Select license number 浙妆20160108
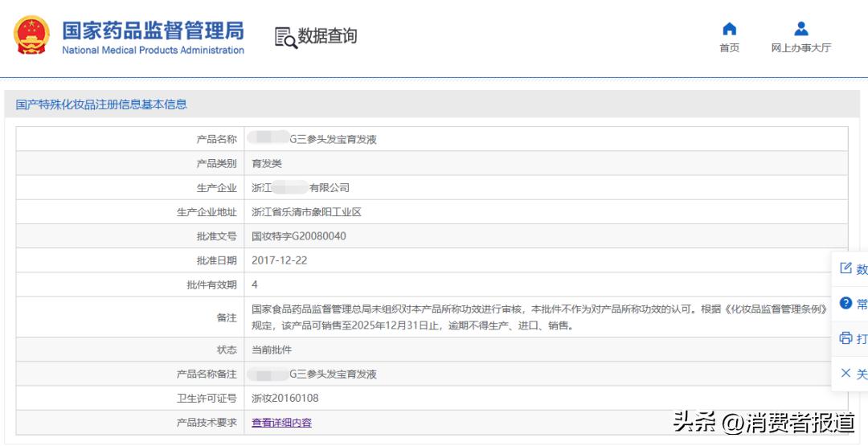 285,399
